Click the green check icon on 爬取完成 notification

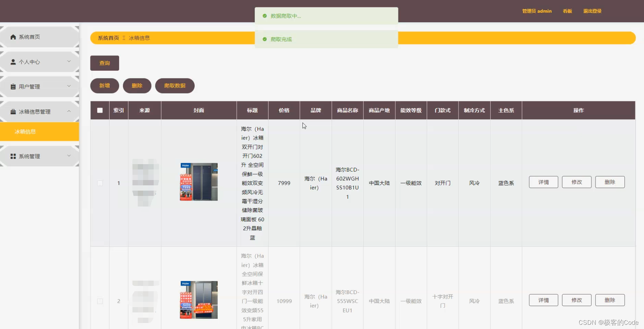pyautogui.click(x=265, y=39)
